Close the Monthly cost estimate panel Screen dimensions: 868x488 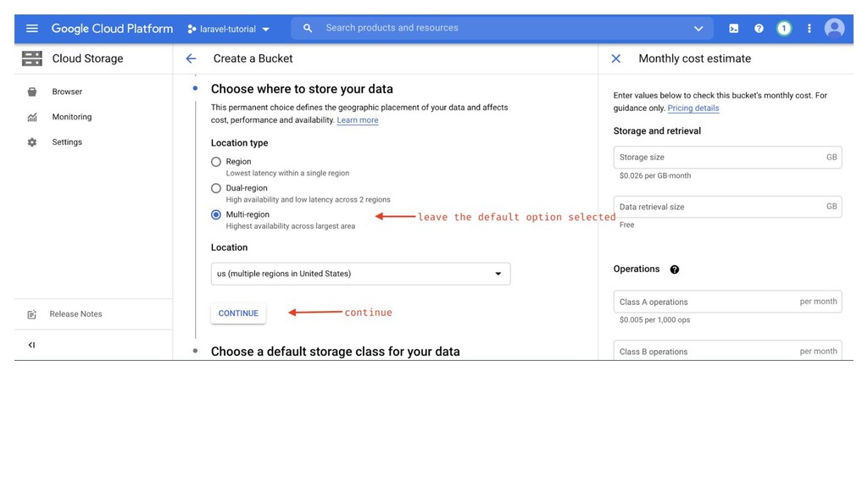(x=615, y=58)
